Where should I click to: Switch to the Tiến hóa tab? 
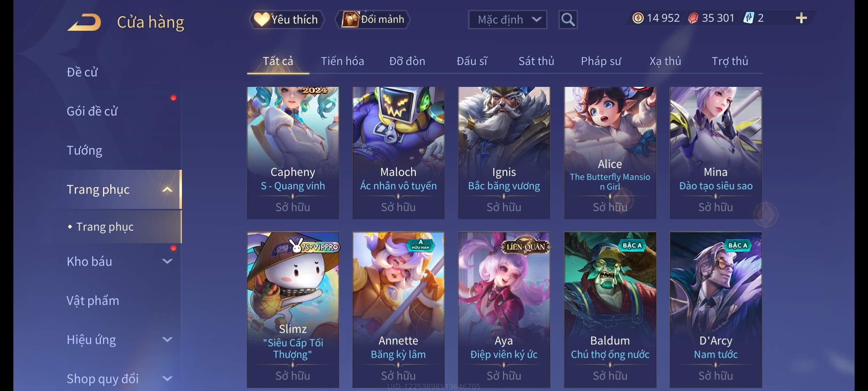pyautogui.click(x=342, y=61)
